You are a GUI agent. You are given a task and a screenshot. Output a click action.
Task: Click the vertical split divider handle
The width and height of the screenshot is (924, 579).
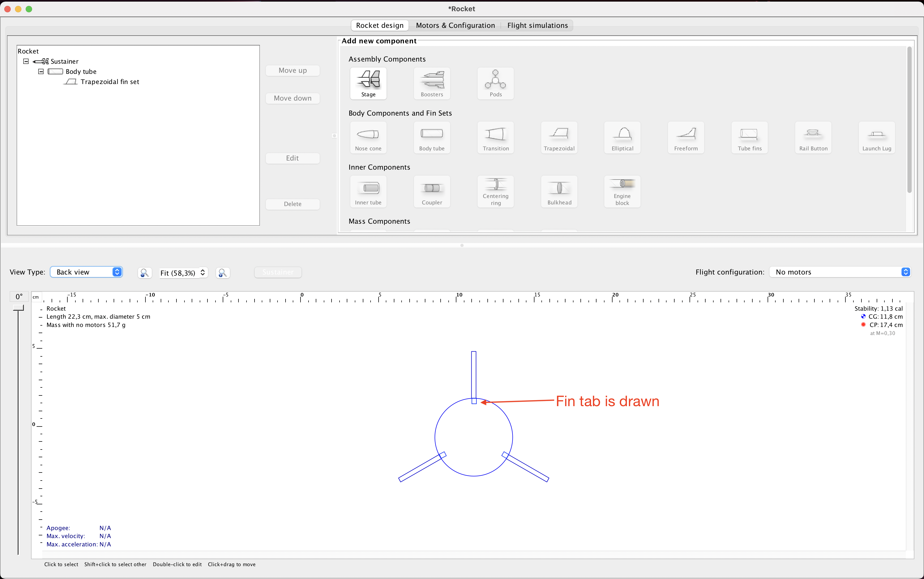(334, 136)
